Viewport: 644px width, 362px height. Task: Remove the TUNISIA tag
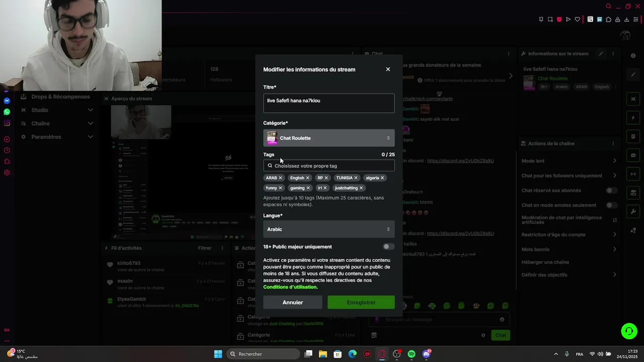coord(356,178)
